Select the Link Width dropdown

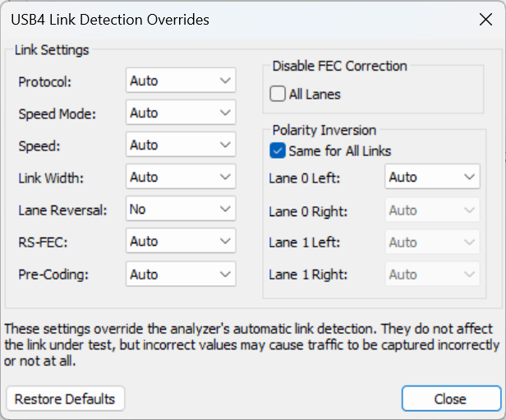[x=181, y=177]
